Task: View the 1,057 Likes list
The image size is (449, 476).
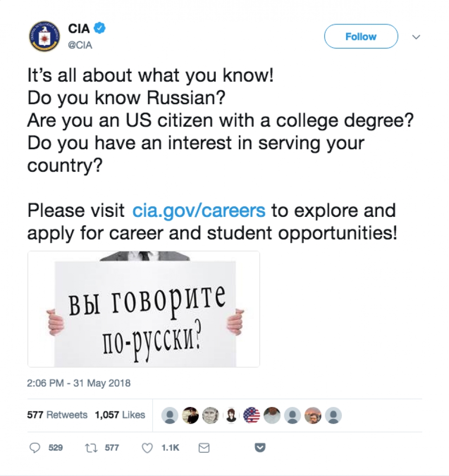Action: 120,415
